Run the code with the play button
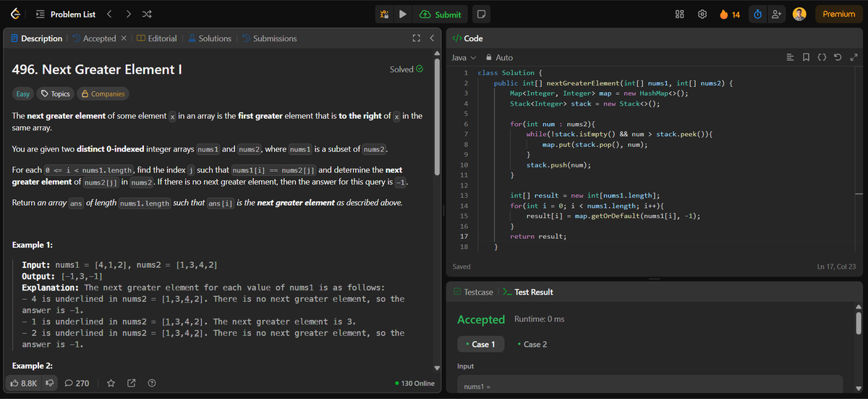Viewport: 868px width, 399px height. [x=403, y=14]
